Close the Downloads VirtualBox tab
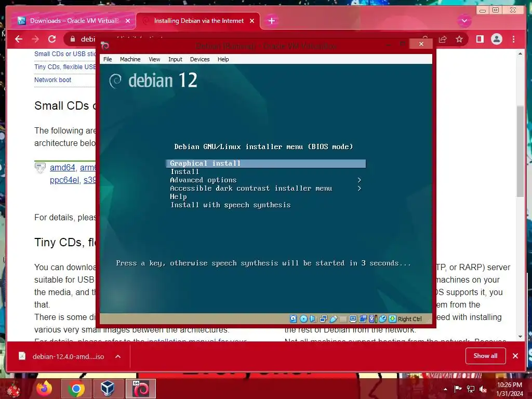Viewport: 532px width, 399px height. [128, 21]
